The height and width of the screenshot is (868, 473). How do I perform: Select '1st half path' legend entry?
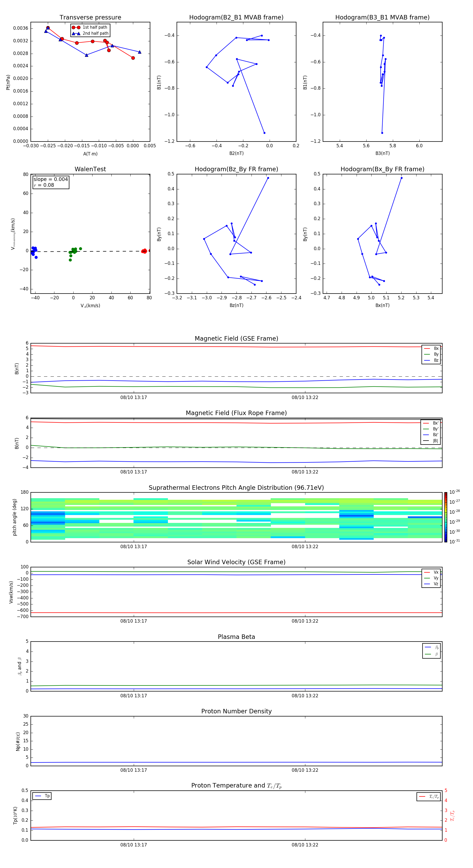(90, 27)
